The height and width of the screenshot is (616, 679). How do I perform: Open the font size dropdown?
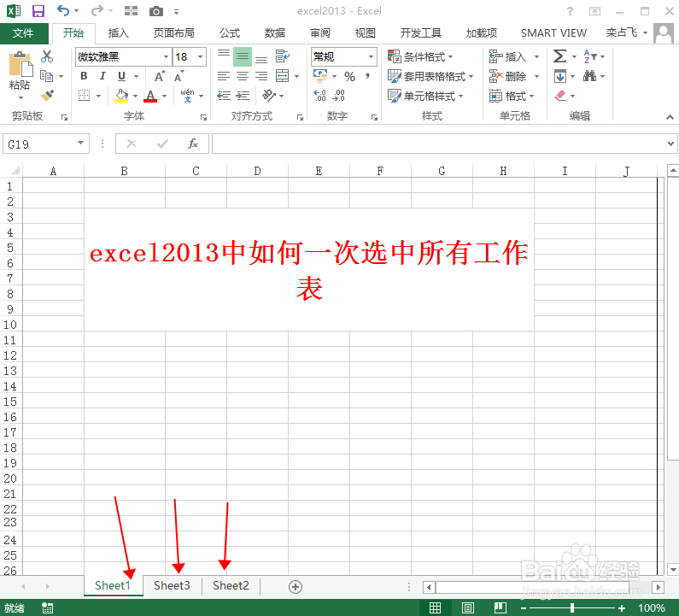201,56
